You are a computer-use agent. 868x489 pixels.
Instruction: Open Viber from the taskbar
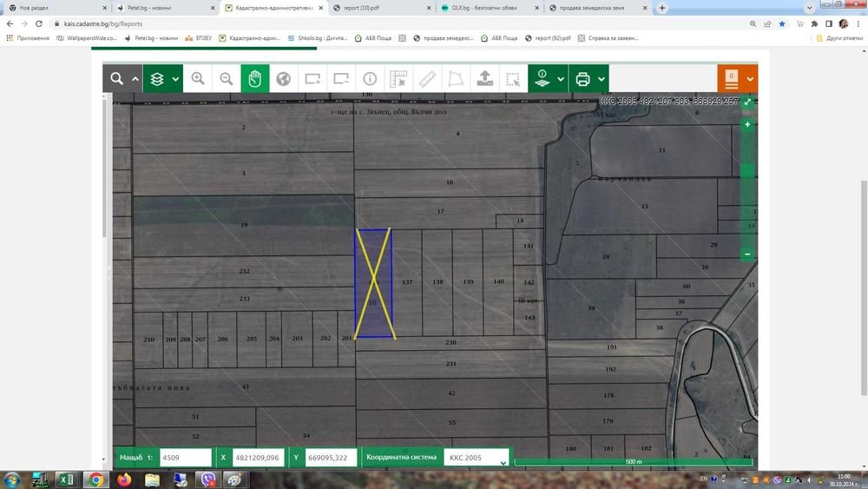tap(208, 479)
